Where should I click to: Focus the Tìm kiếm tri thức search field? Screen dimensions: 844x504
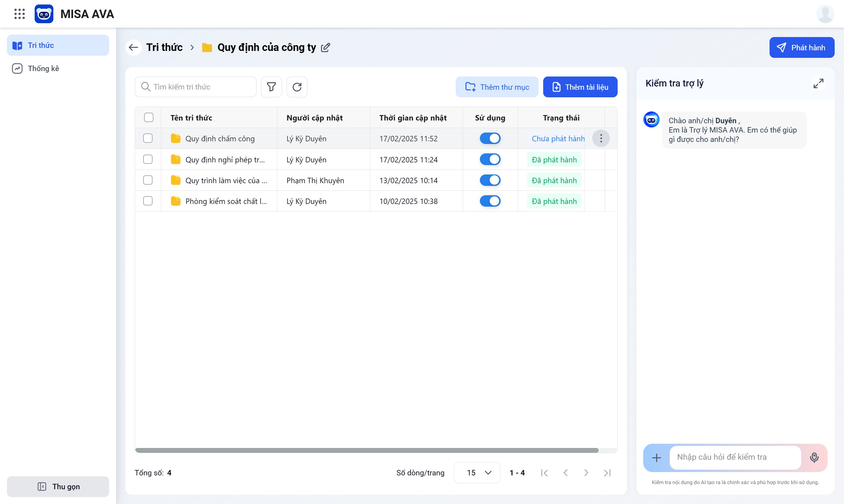[195, 87]
